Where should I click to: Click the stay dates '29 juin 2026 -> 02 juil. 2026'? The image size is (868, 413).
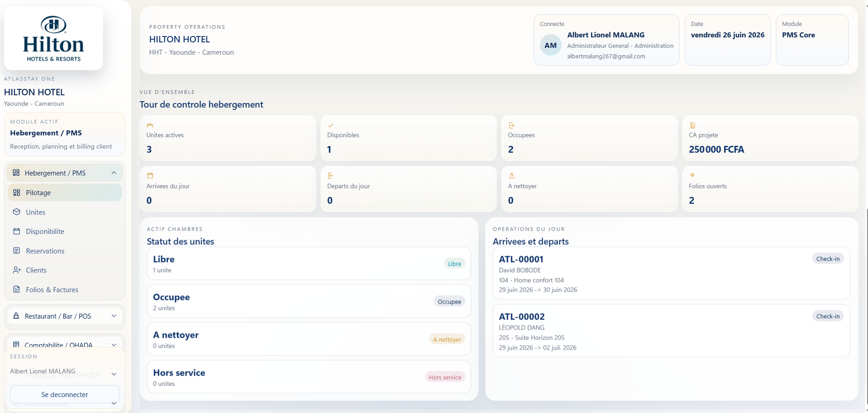pos(538,348)
